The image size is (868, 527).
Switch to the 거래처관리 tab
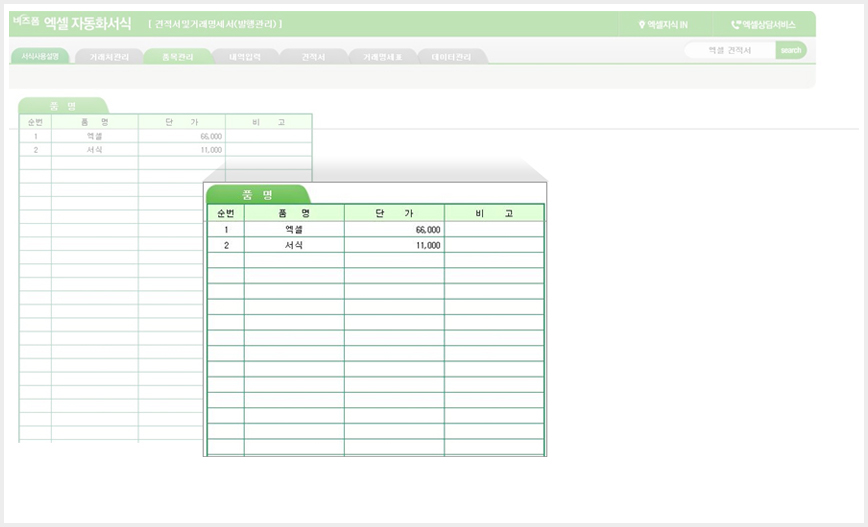pos(109,56)
